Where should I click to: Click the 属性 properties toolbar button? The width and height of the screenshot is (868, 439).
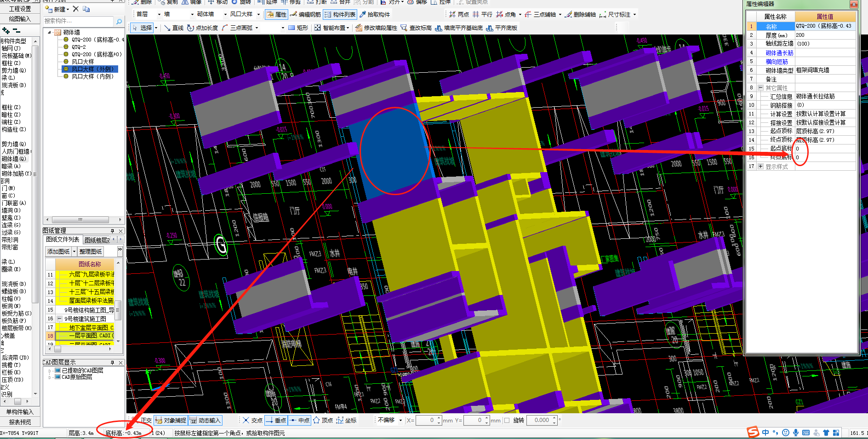click(276, 14)
